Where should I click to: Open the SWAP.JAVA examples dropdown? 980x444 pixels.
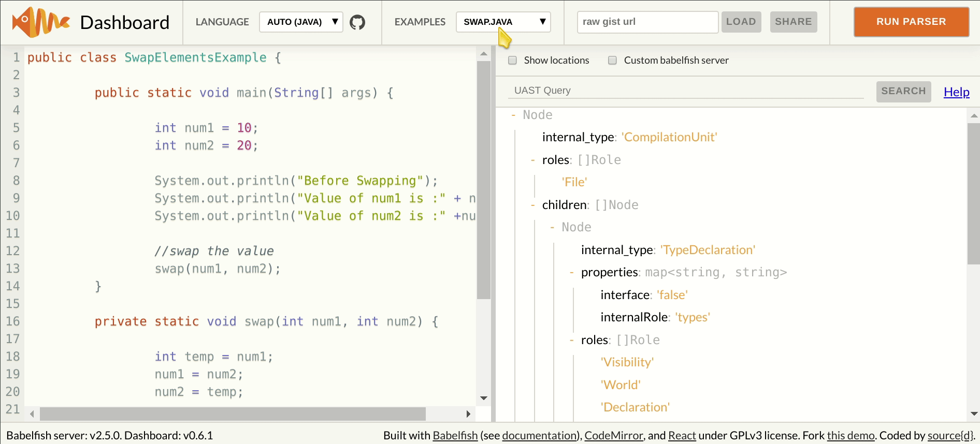tap(503, 22)
